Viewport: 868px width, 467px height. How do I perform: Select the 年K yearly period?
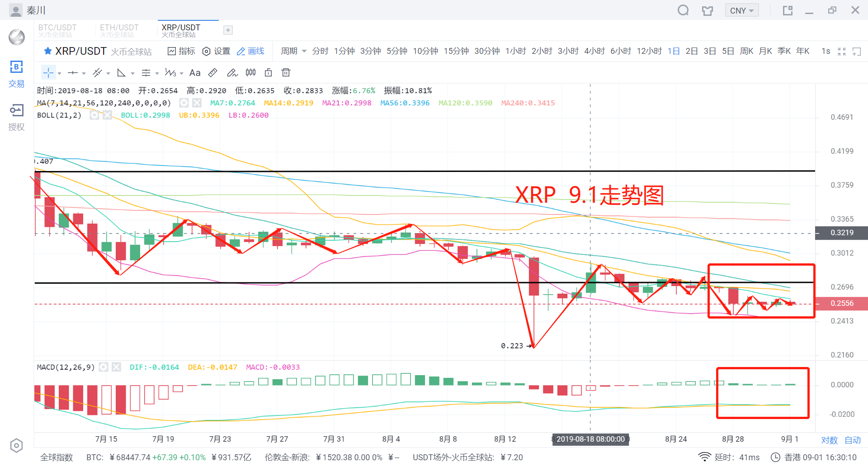click(x=803, y=51)
